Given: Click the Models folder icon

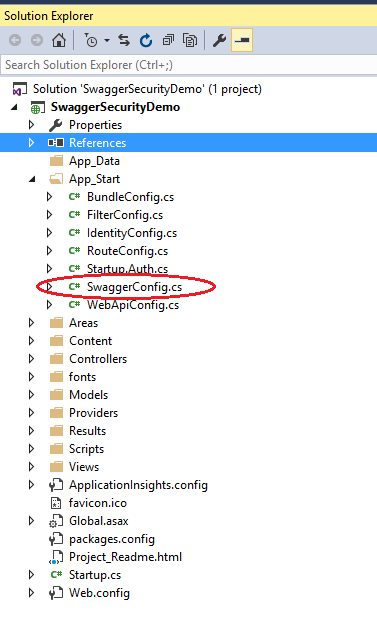Looking at the screenshot, I should click(x=56, y=395).
